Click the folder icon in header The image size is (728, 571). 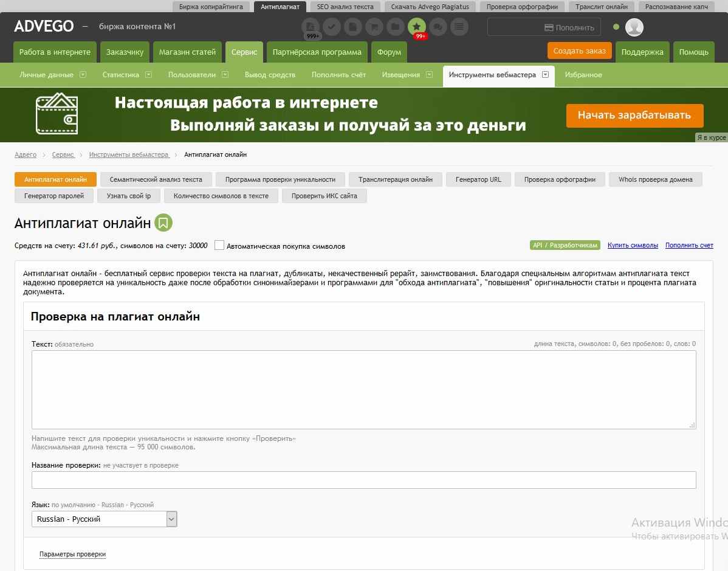[x=395, y=27]
